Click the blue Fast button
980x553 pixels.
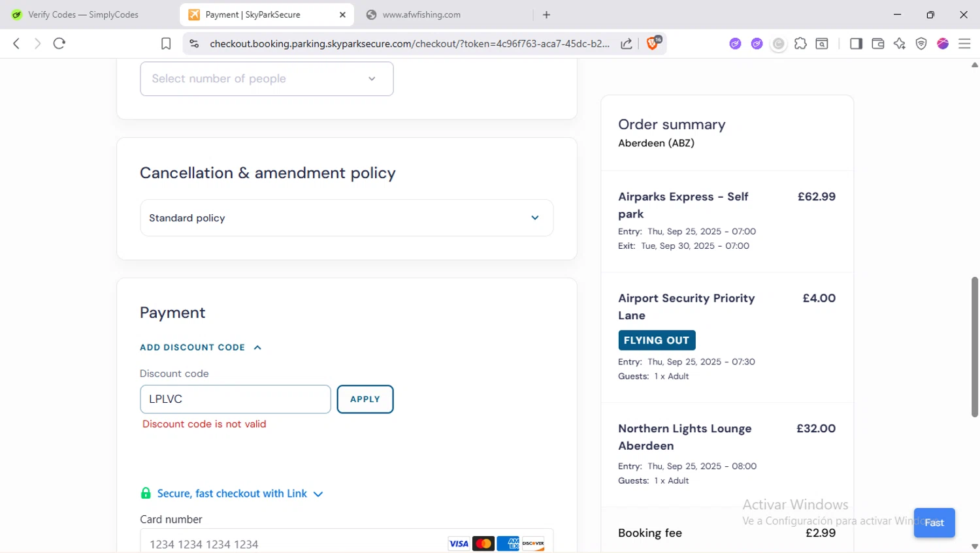click(934, 522)
